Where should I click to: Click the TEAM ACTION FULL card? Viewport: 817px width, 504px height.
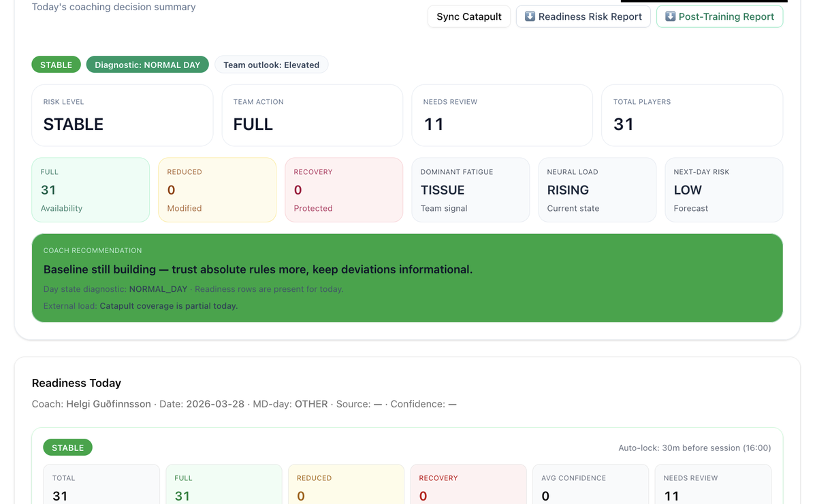tap(312, 115)
